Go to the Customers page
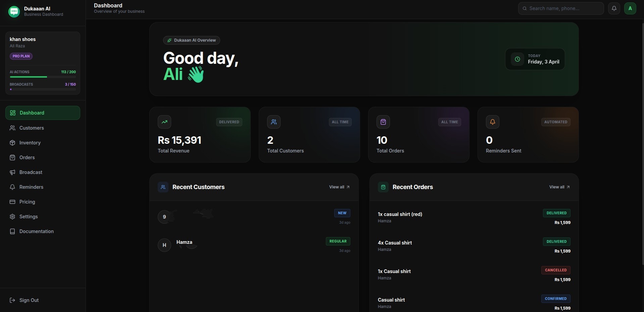Image resolution: width=644 pixels, height=312 pixels. [43, 128]
